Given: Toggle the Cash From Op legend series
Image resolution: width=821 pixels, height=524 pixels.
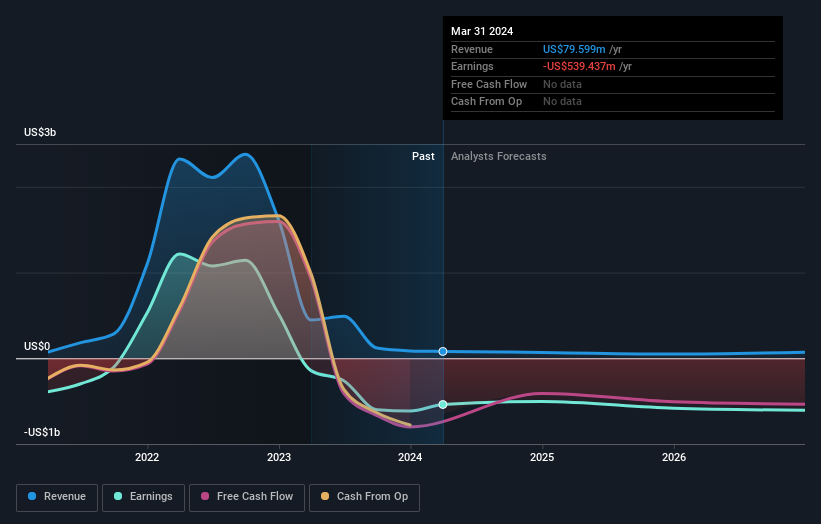Looking at the screenshot, I should click(364, 497).
